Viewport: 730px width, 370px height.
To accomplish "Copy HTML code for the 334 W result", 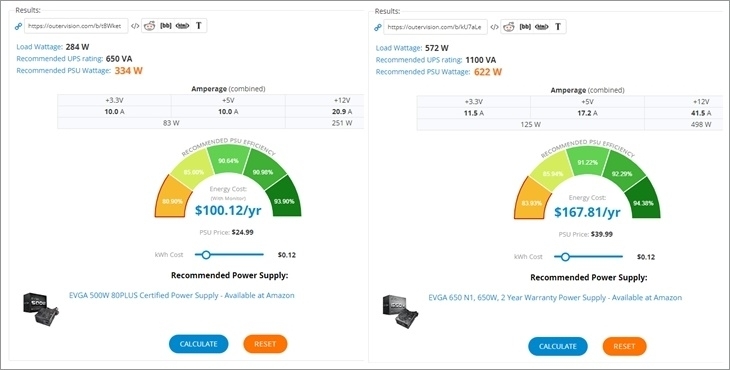I will tap(182, 26).
